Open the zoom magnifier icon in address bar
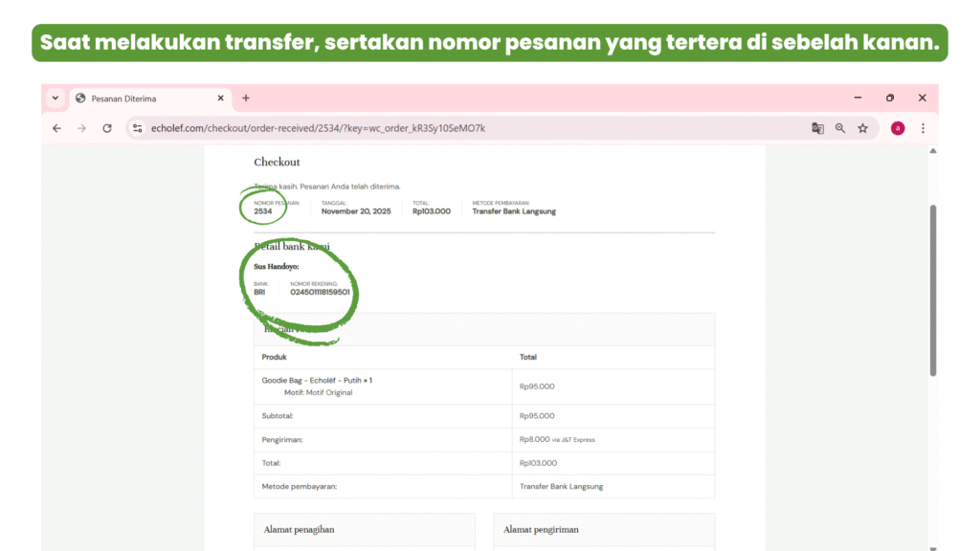The height and width of the screenshot is (551, 980). [840, 128]
